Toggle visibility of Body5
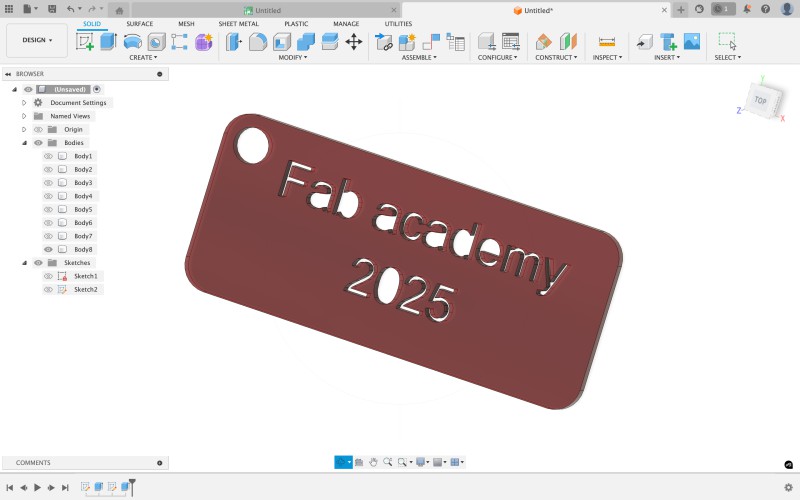Image resolution: width=800 pixels, height=500 pixels. point(48,209)
